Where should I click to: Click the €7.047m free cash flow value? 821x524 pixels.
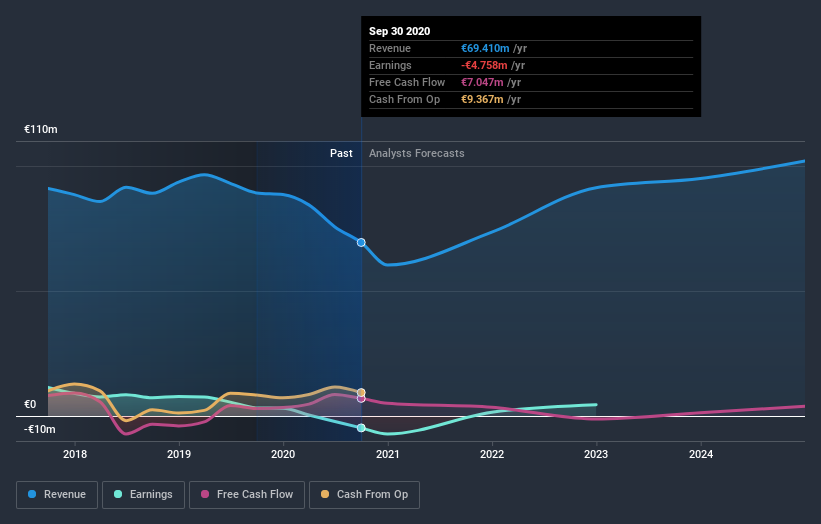point(482,82)
